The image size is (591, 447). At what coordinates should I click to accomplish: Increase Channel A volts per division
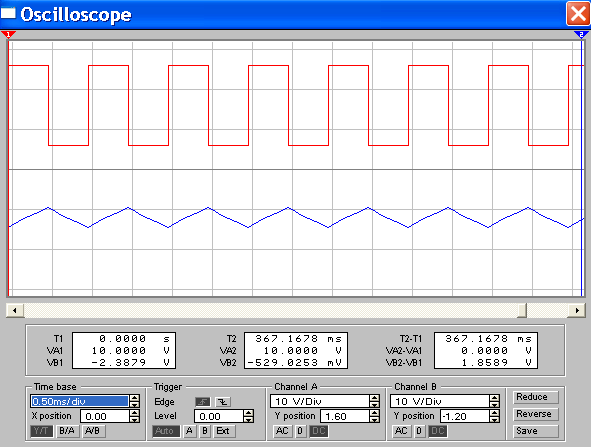[x=374, y=398]
